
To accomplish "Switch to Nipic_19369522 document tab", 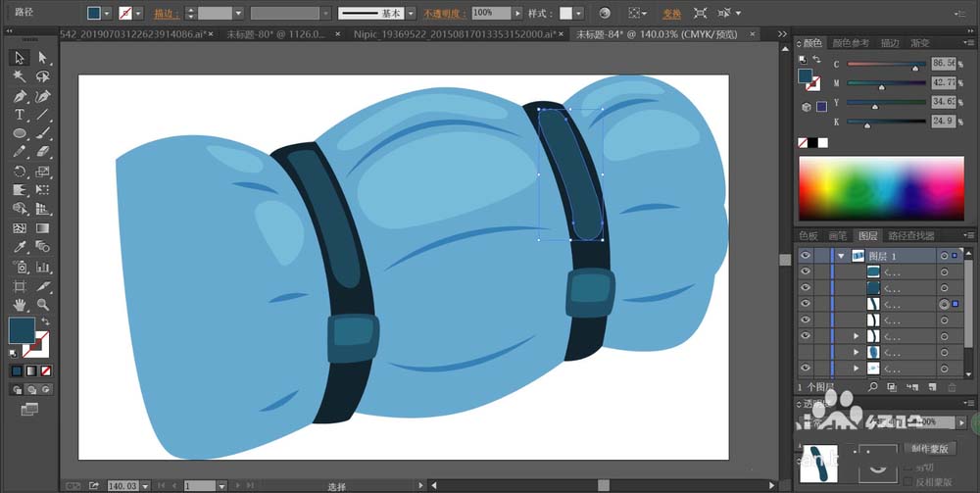I will click(x=455, y=34).
